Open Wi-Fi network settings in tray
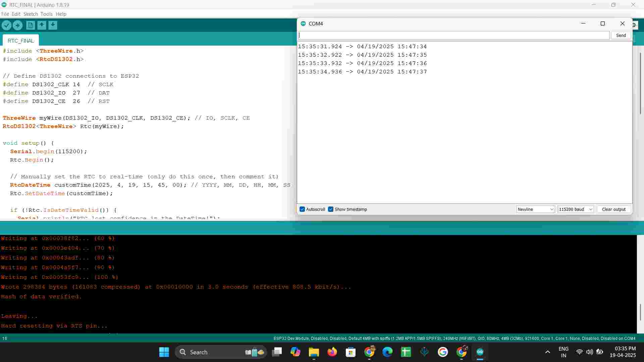Viewport: 644px width, 362px height. tap(579, 352)
